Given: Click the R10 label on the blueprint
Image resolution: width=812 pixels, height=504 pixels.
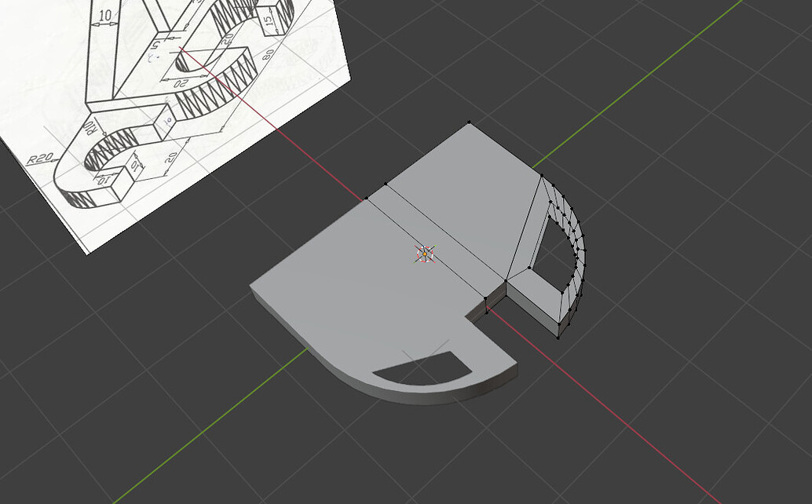Looking at the screenshot, I should [x=89, y=126].
